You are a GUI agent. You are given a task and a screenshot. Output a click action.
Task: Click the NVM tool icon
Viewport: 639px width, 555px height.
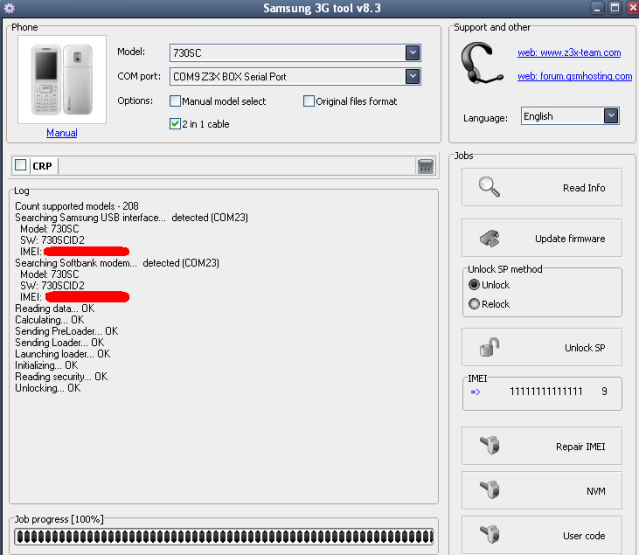(489, 490)
